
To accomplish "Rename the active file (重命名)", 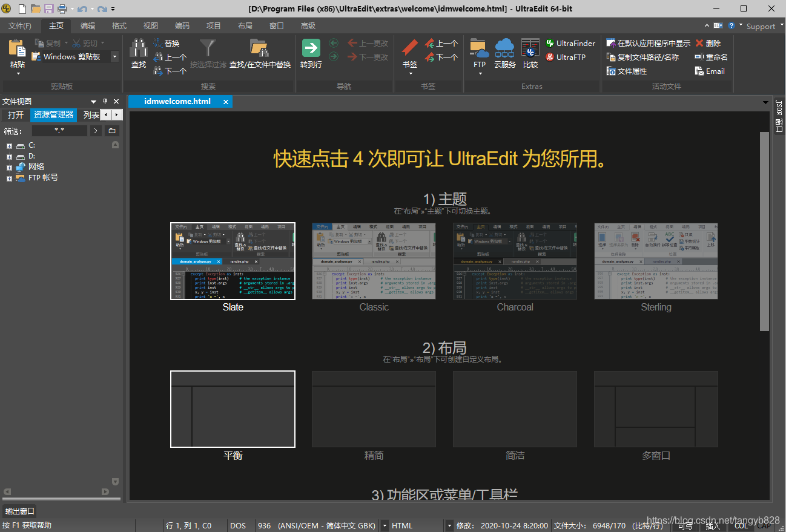I will click(x=711, y=57).
